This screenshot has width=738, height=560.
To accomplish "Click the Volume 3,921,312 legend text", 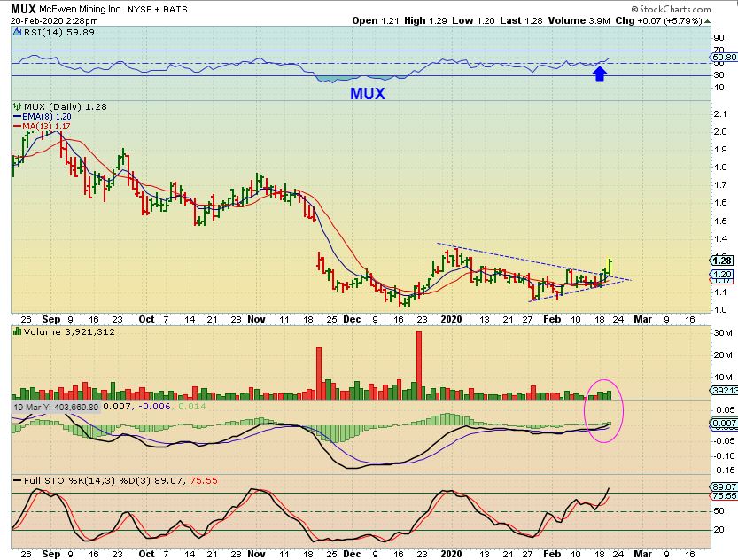I will (x=69, y=331).
